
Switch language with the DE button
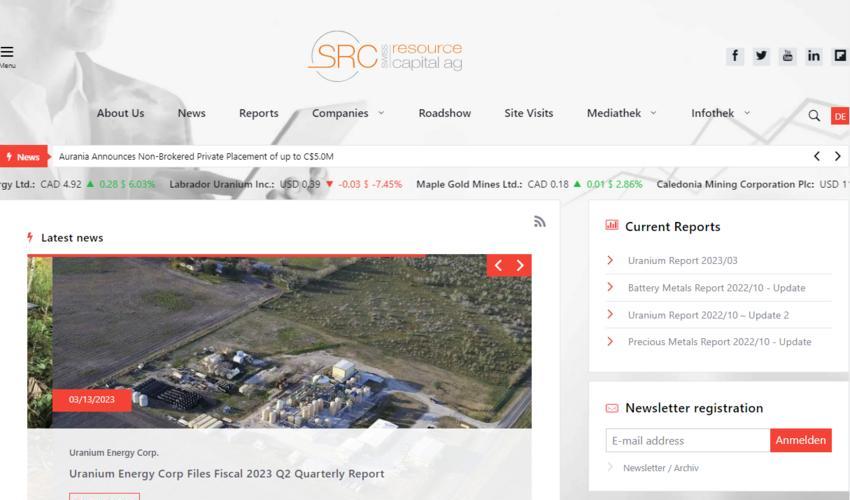coord(840,116)
